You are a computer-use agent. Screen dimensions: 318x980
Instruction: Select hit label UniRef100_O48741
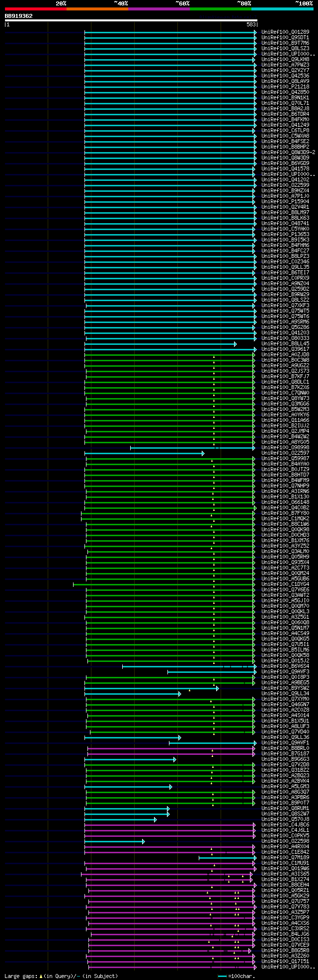tap(285, 223)
